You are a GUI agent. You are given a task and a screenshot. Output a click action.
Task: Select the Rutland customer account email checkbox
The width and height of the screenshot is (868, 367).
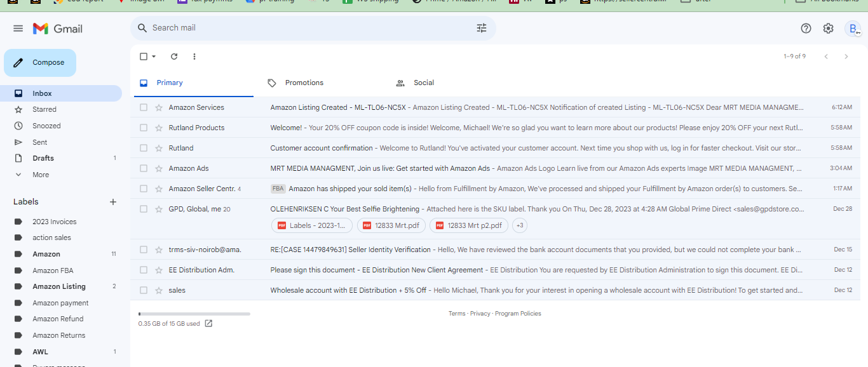coord(144,148)
